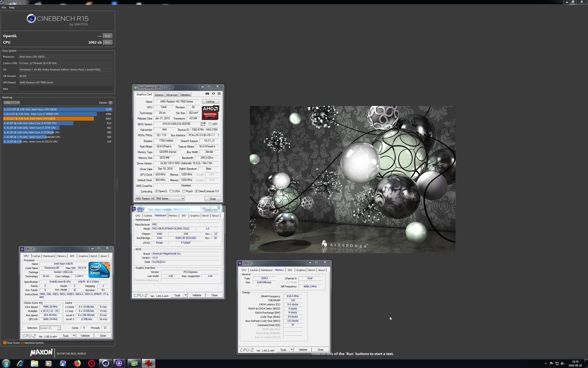Viewport: 588px width, 368px height.
Task: Launch Internet Explorer from the taskbar
Action: [x=20, y=363]
